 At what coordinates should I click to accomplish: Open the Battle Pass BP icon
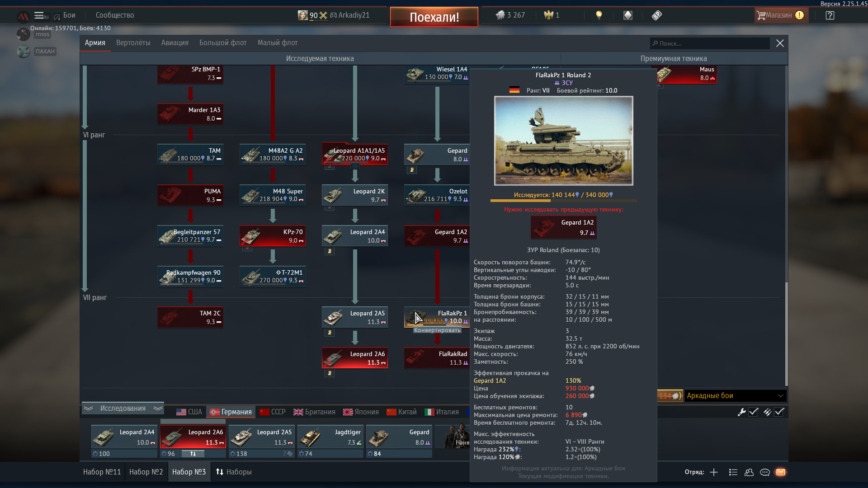pyautogui.click(x=657, y=15)
